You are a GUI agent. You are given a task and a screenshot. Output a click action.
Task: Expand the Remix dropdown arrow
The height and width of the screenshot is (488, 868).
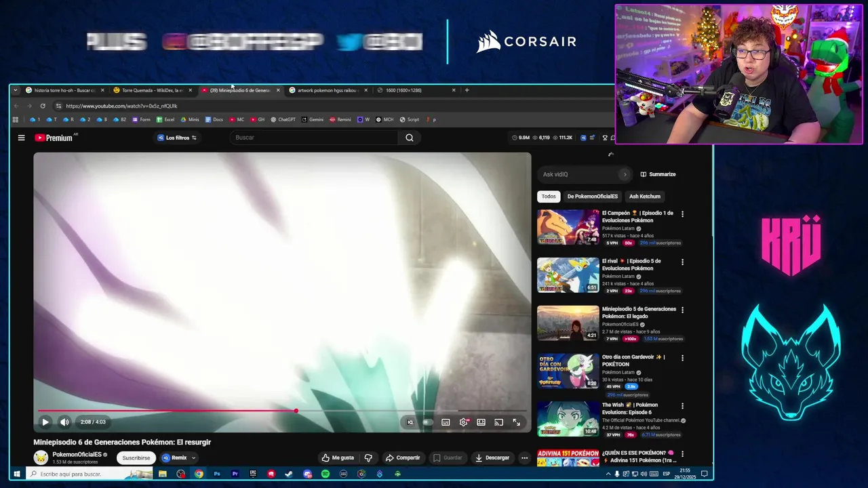[193, 457]
